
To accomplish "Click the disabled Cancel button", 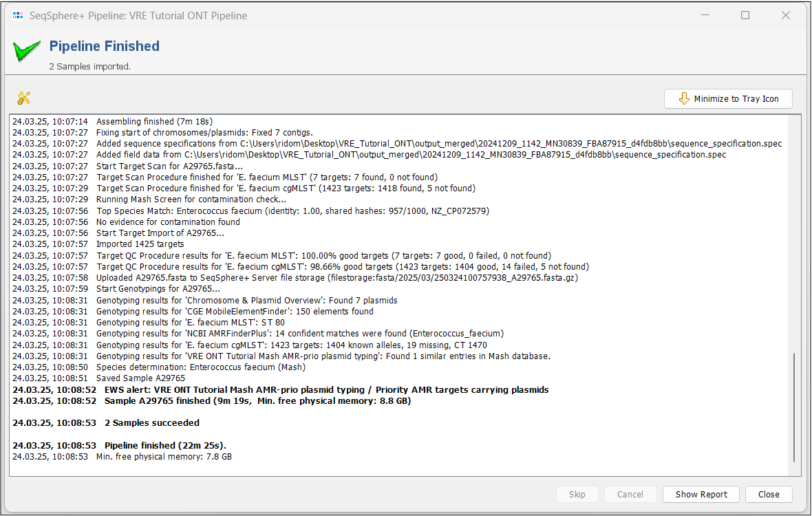I will coord(630,494).
